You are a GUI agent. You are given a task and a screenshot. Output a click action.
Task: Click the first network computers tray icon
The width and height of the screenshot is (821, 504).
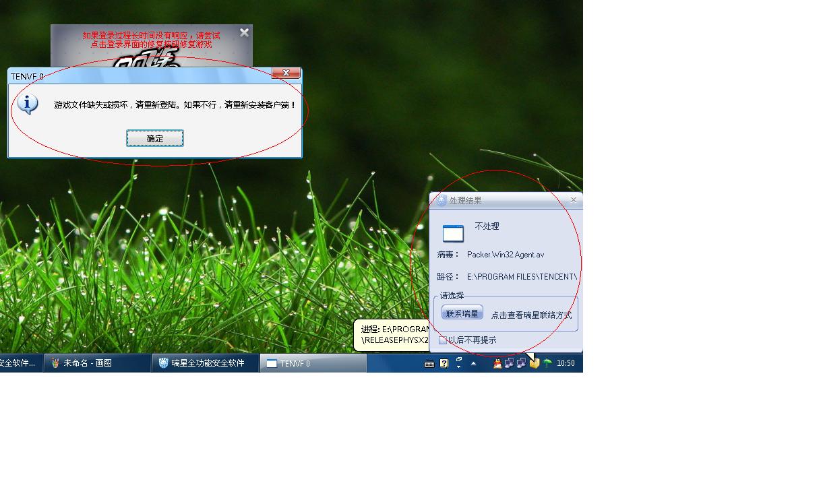(509, 363)
